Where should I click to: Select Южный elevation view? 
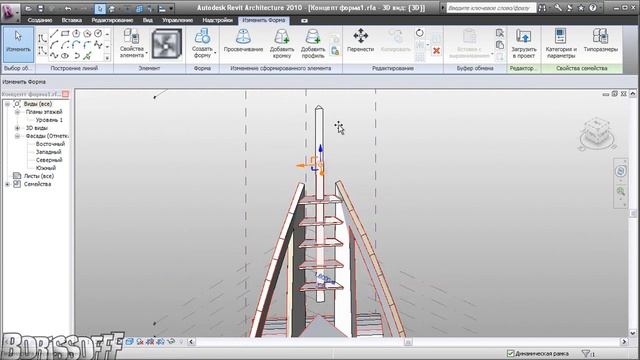[x=46, y=168]
